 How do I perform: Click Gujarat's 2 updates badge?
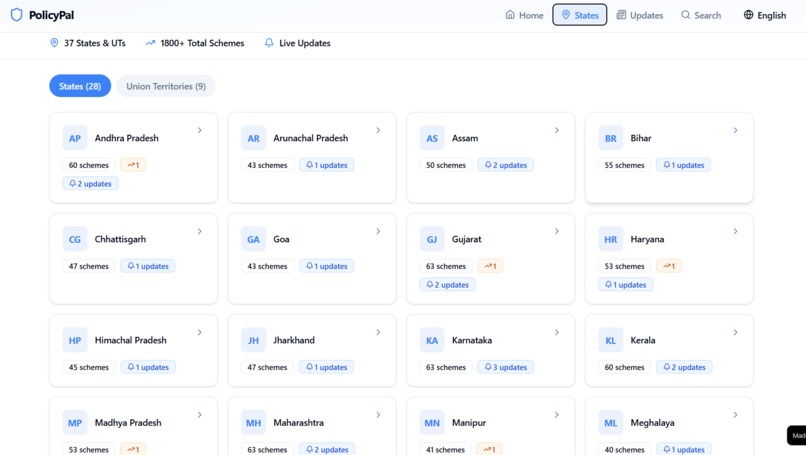point(447,285)
